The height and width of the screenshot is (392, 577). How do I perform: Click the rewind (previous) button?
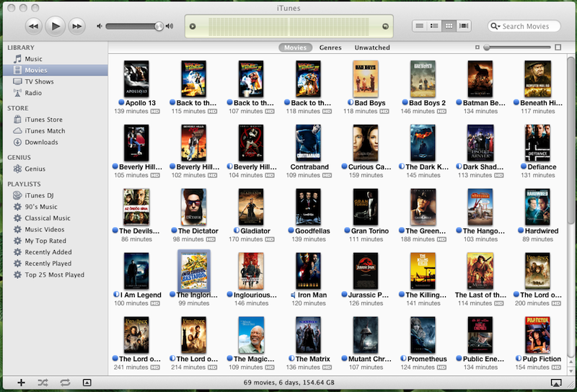[x=33, y=26]
